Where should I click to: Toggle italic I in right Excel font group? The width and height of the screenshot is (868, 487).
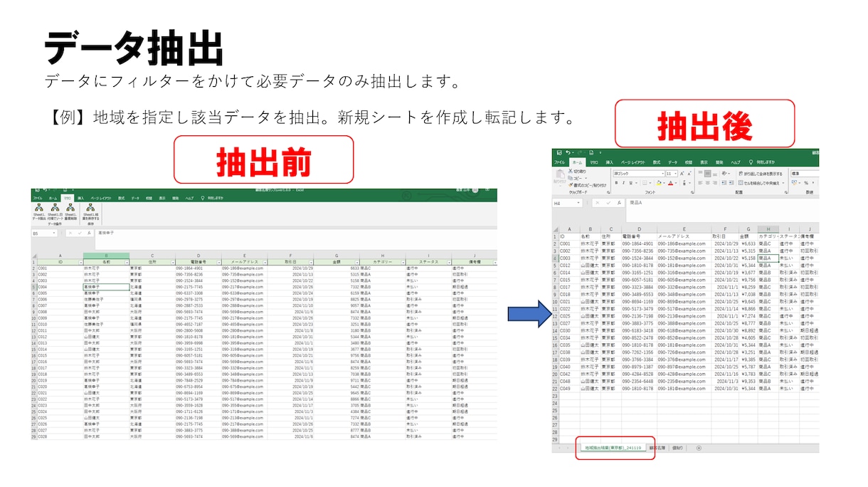click(623, 183)
